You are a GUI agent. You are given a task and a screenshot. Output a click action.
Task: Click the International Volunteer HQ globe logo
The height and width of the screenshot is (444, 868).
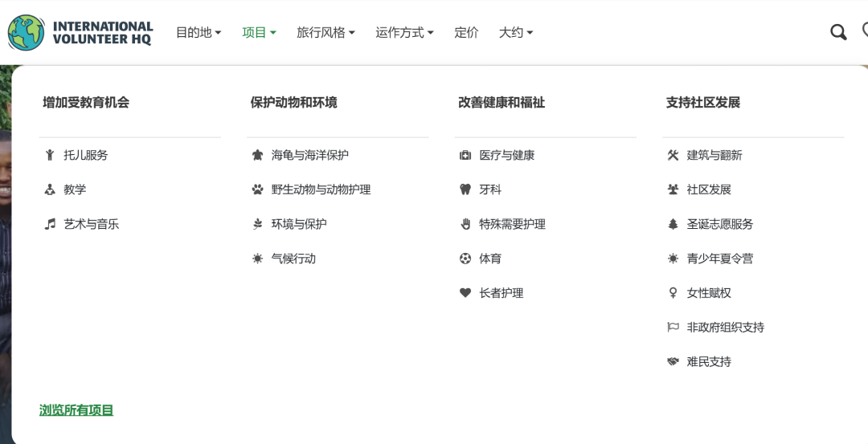tap(26, 33)
